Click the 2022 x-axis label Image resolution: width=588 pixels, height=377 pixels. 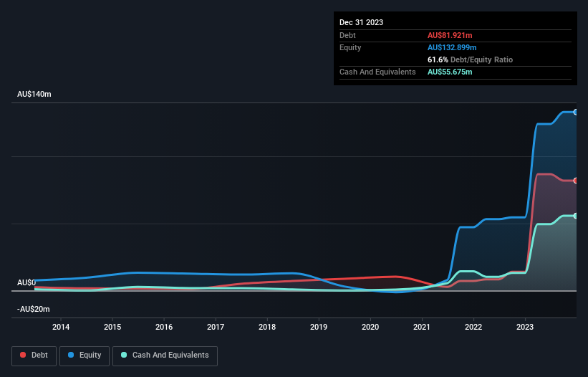click(x=473, y=327)
